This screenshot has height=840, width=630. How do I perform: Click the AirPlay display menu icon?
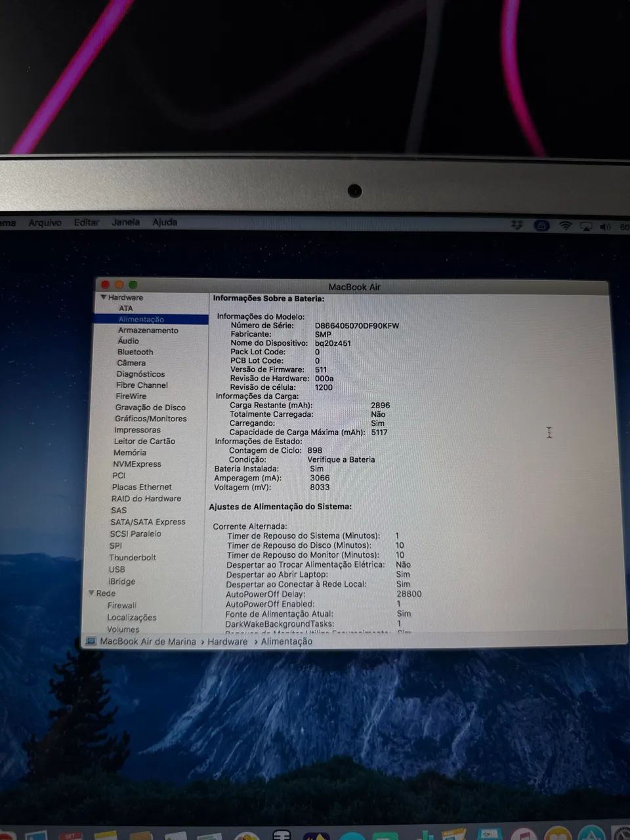[x=586, y=227]
